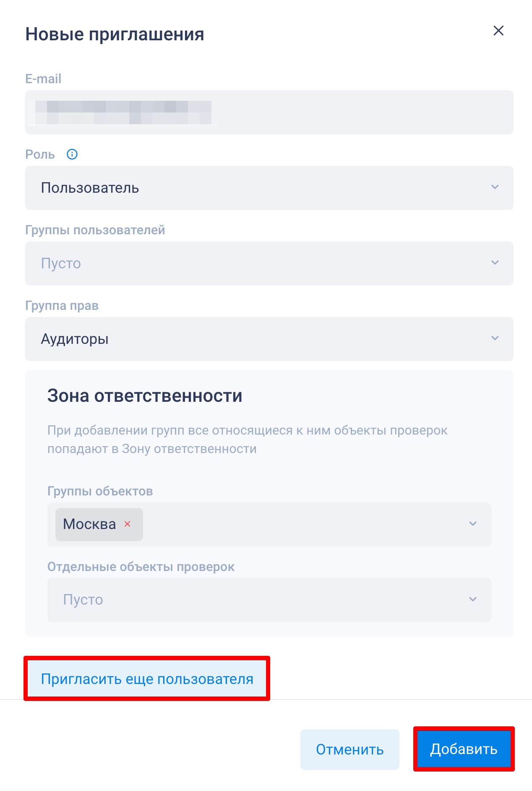Click the info icon next to Роль

pyautogui.click(x=72, y=155)
